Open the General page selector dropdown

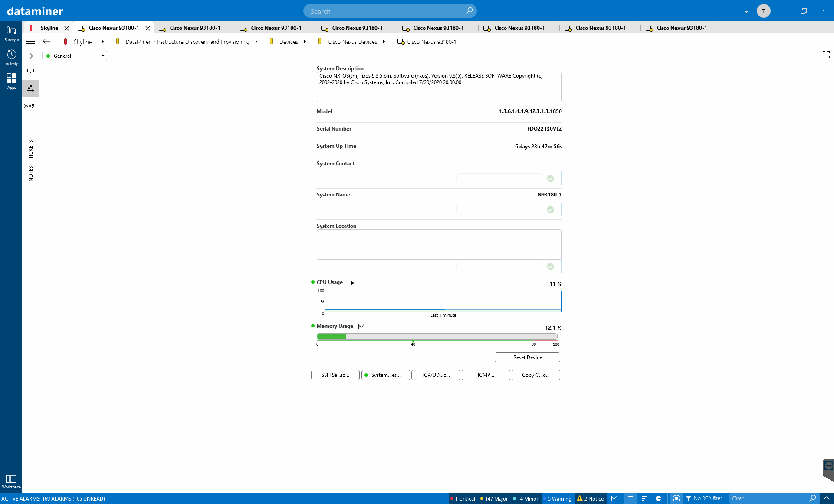pyautogui.click(x=75, y=56)
